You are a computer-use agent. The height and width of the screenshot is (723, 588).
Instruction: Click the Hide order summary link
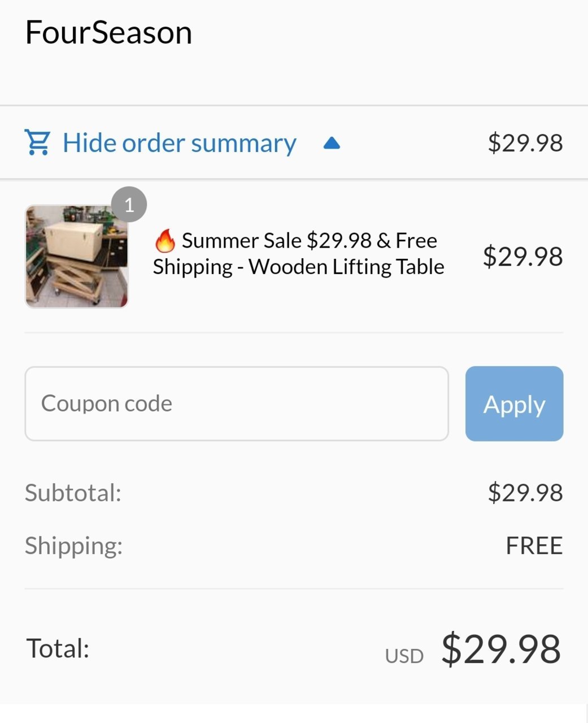coord(179,143)
